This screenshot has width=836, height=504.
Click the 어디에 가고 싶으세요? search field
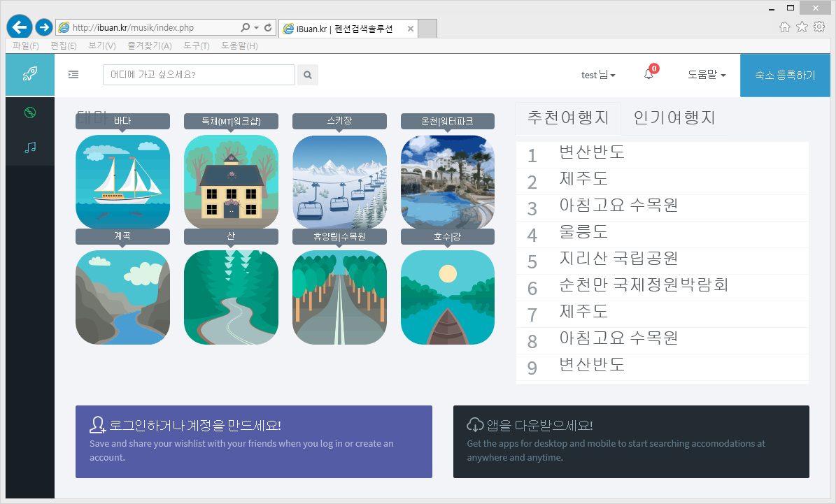199,75
